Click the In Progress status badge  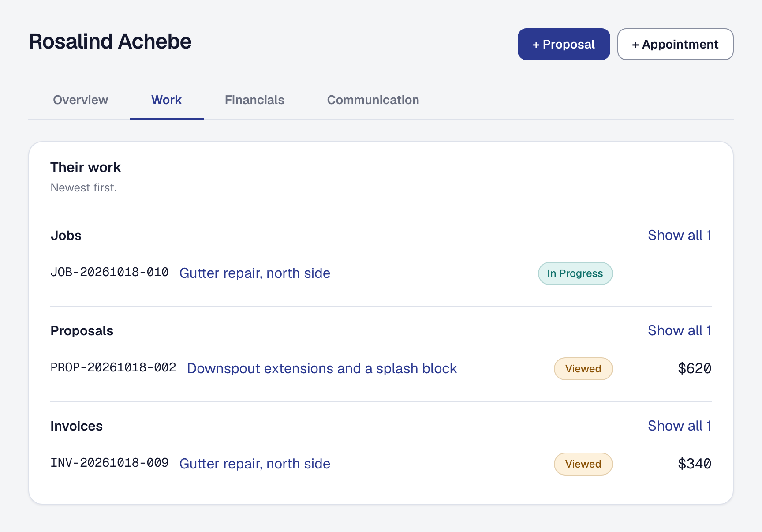click(575, 273)
